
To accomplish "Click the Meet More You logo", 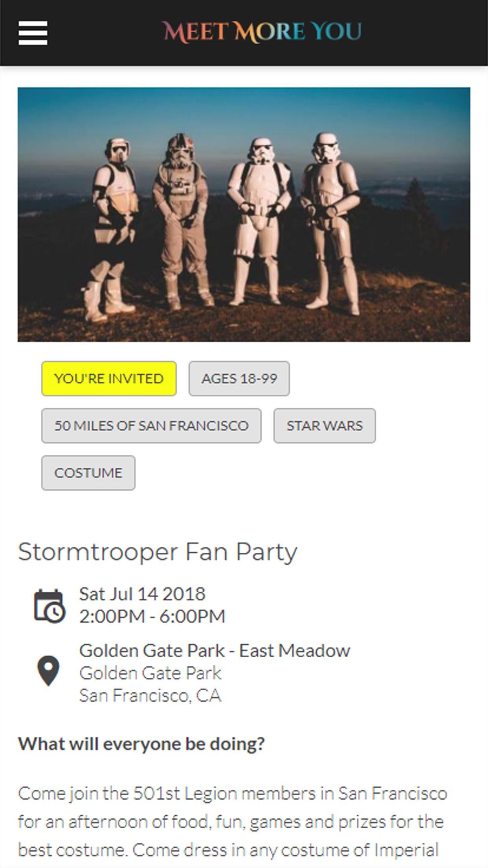I will [x=262, y=32].
